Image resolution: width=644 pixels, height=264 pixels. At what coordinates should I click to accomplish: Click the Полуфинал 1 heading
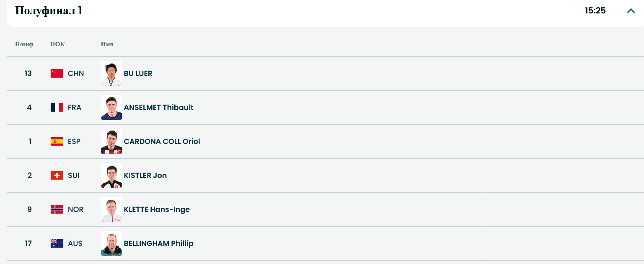coord(49,11)
